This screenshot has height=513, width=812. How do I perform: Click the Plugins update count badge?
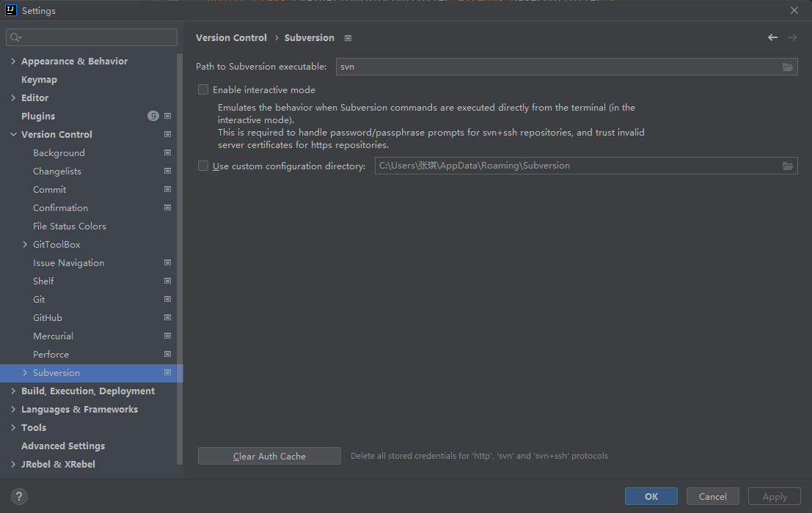153,116
